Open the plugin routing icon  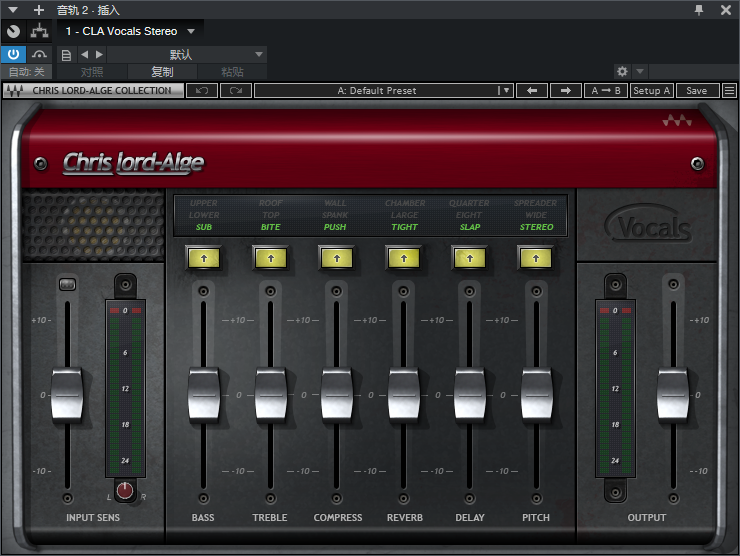39,31
